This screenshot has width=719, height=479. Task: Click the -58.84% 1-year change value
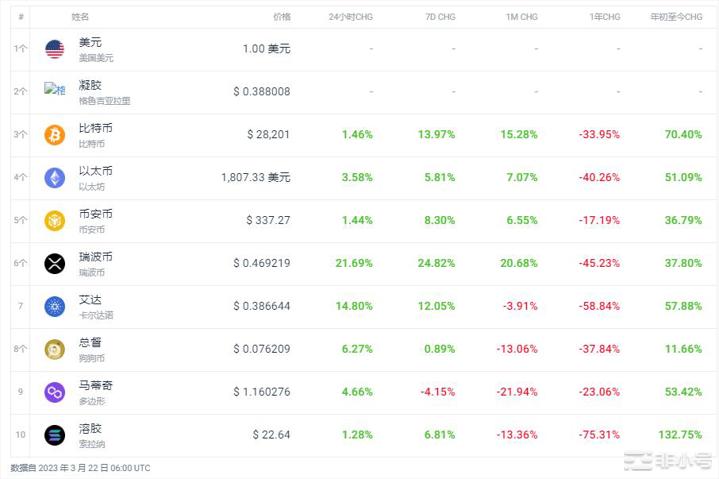pos(599,306)
